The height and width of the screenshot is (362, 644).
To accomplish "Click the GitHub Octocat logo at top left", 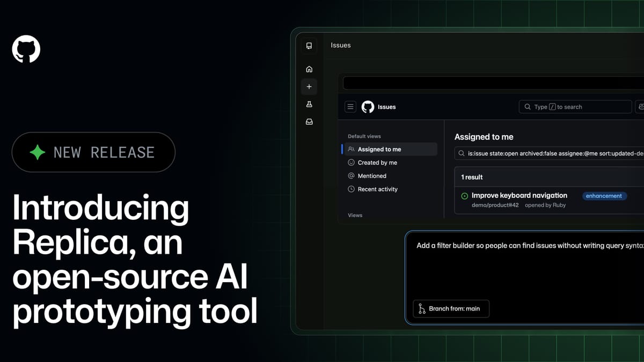I will point(26,49).
